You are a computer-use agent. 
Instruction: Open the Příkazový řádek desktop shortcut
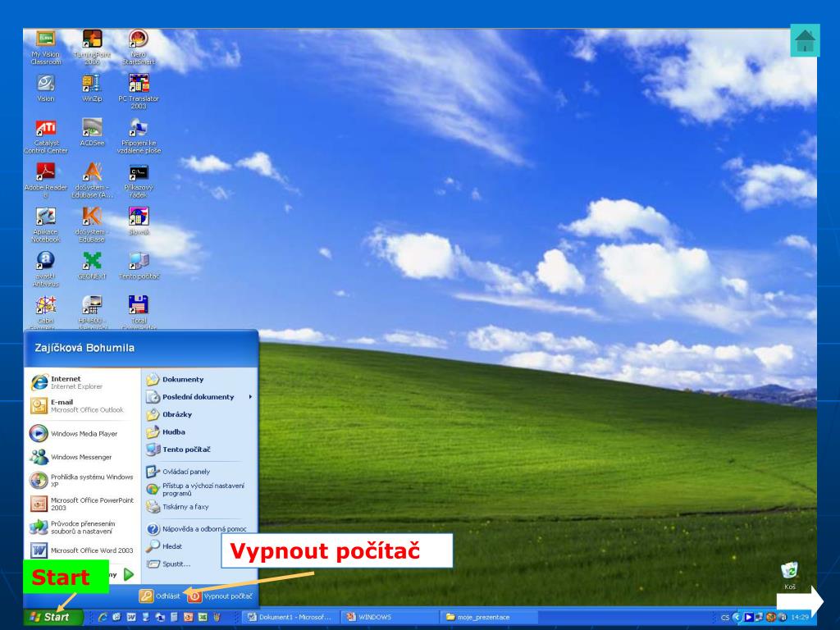click(x=138, y=180)
